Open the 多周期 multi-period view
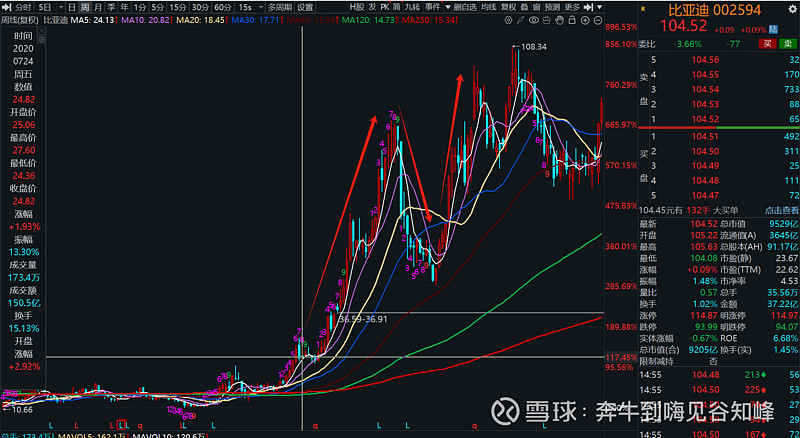The image size is (800, 438). [280, 7]
